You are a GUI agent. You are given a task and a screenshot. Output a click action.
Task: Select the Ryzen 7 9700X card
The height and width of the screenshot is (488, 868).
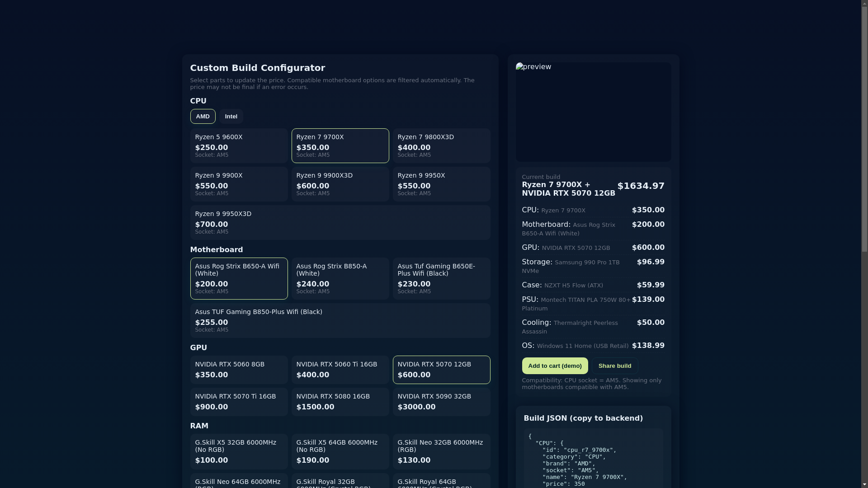pos(340,146)
